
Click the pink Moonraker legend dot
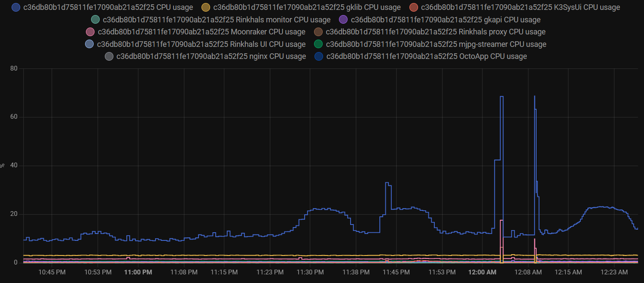tap(90, 31)
